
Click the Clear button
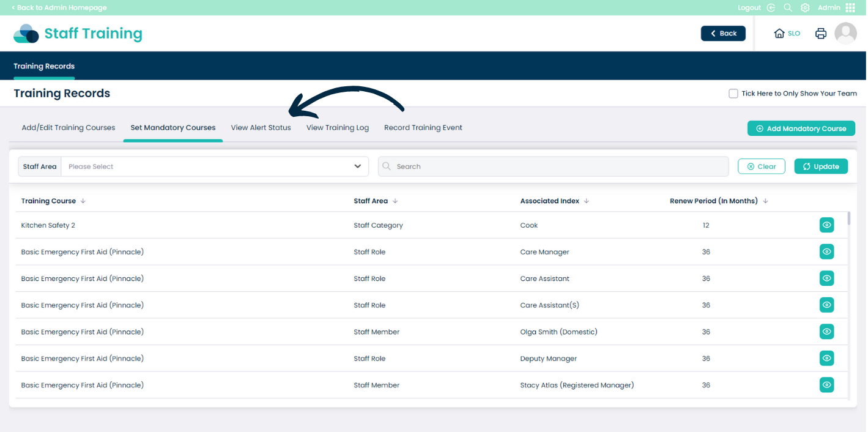762,166
